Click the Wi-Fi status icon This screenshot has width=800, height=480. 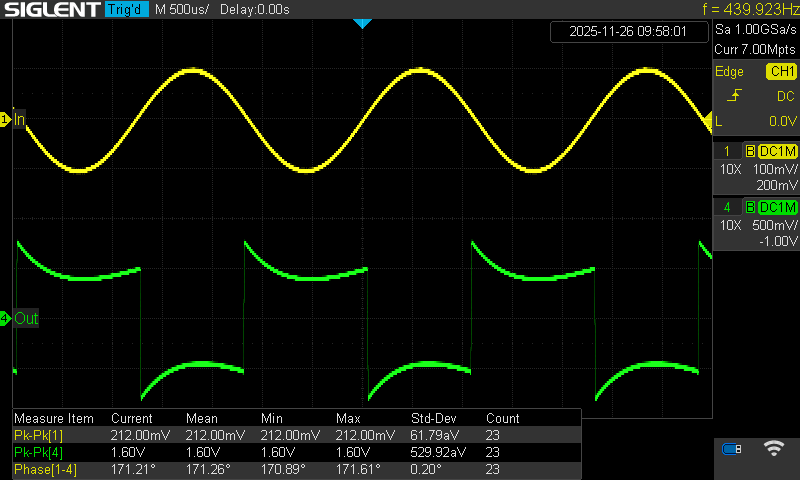point(773,449)
